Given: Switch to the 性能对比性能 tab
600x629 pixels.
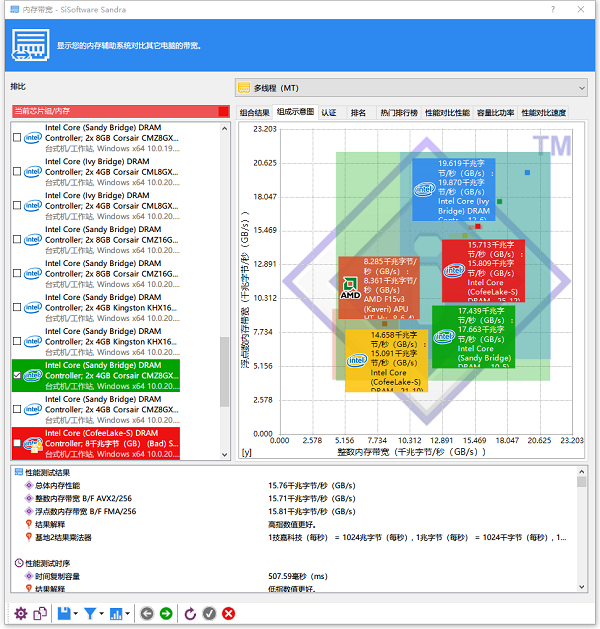Looking at the screenshot, I should coord(447,113).
